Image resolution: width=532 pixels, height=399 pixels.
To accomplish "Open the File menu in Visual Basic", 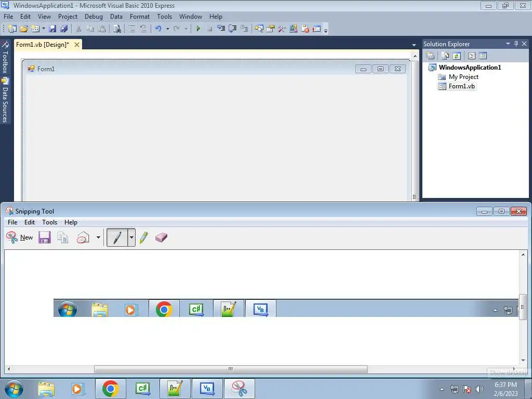I will coord(8,16).
